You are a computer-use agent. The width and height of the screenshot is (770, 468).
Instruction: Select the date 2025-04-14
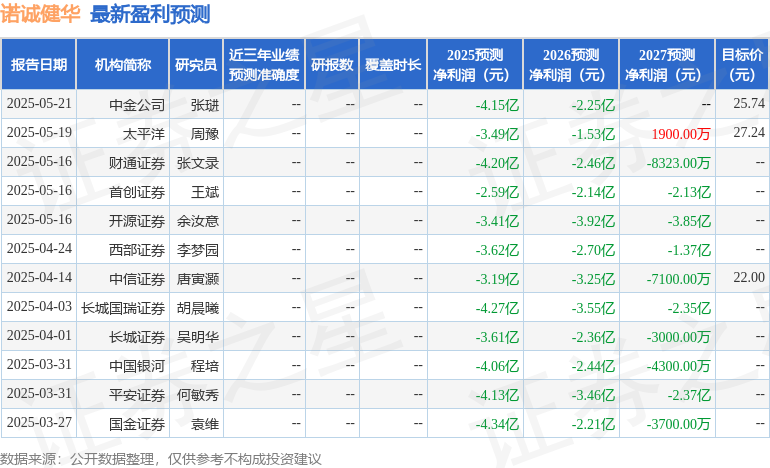point(39,277)
